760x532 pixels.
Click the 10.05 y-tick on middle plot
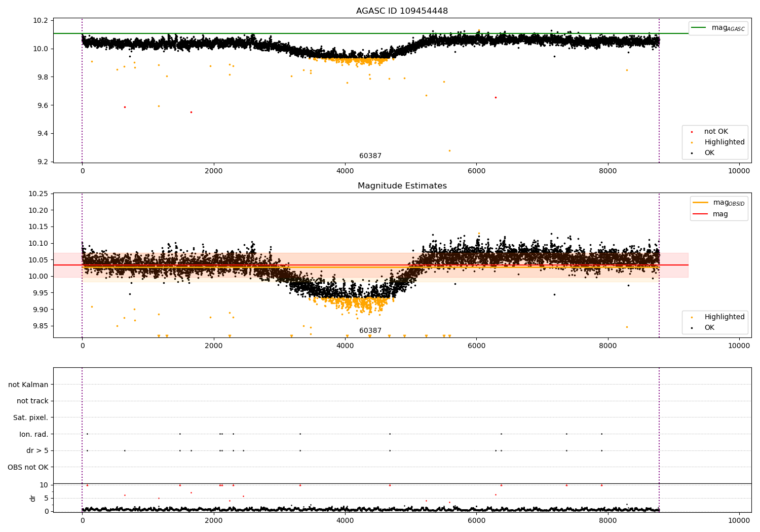(38, 260)
